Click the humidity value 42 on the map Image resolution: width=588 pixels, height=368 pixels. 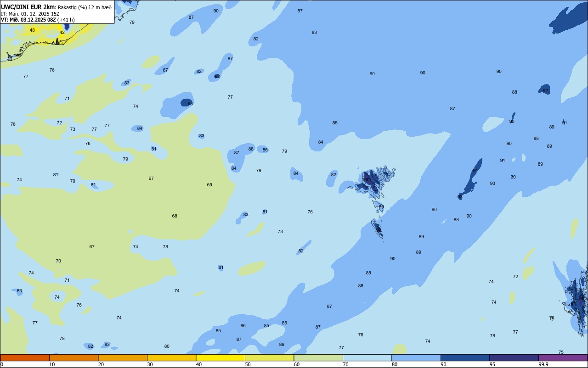tap(62, 33)
